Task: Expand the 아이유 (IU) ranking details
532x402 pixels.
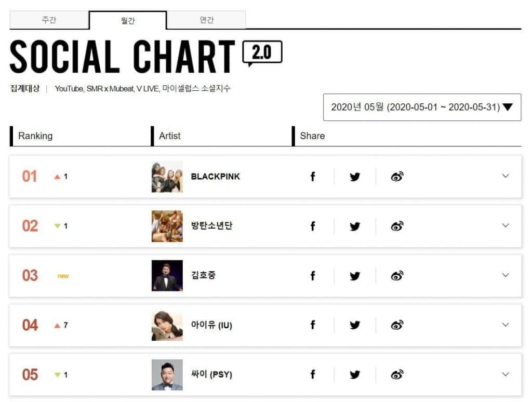Action: [506, 325]
